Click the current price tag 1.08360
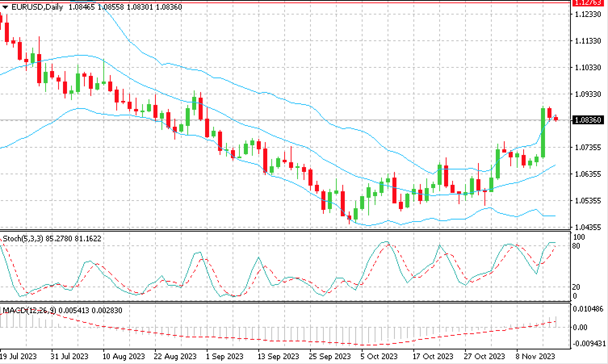 pos(588,120)
